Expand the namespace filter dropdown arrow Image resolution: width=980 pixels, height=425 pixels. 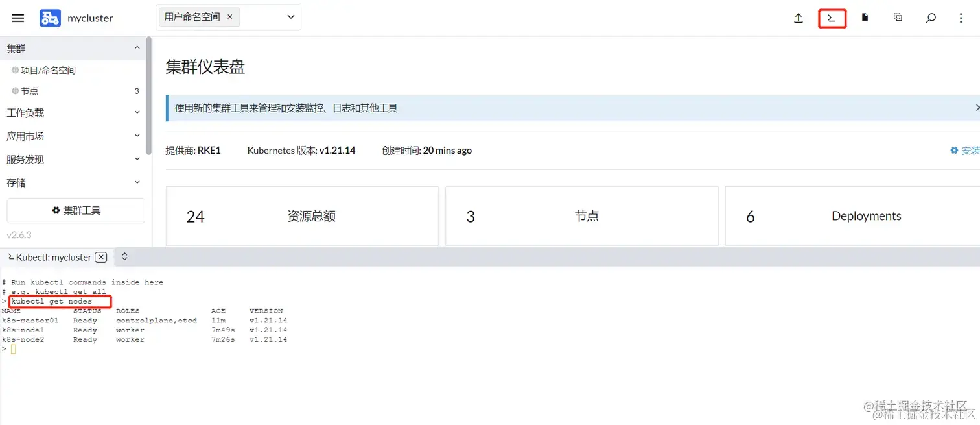[x=291, y=18]
